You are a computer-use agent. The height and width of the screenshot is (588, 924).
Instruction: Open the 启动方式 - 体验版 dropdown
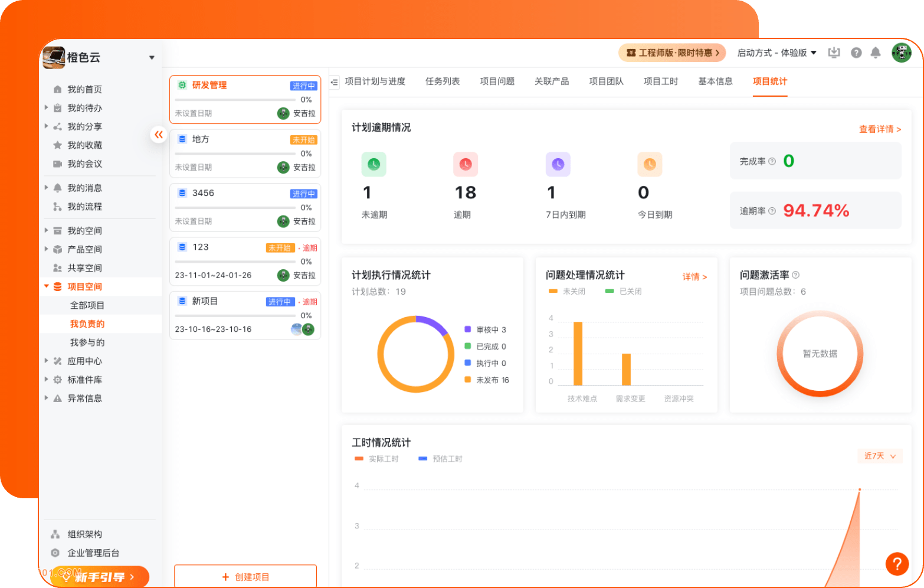pos(776,53)
